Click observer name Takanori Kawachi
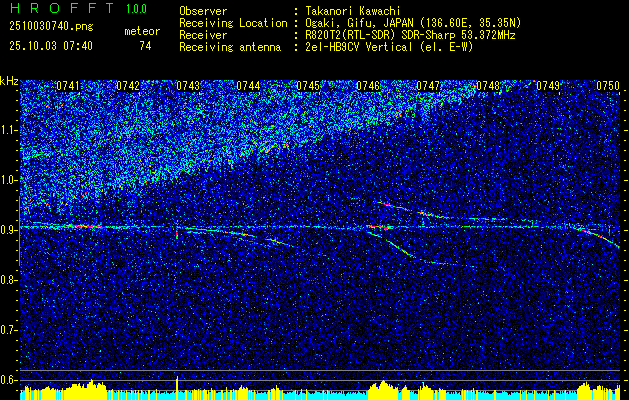The image size is (629, 400). (x=353, y=11)
